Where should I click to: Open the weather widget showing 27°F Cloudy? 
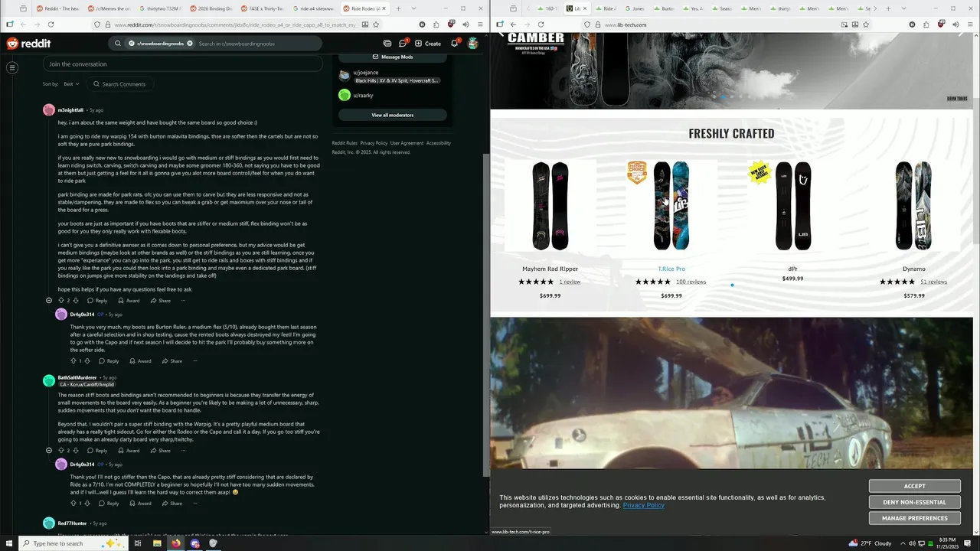click(869, 543)
